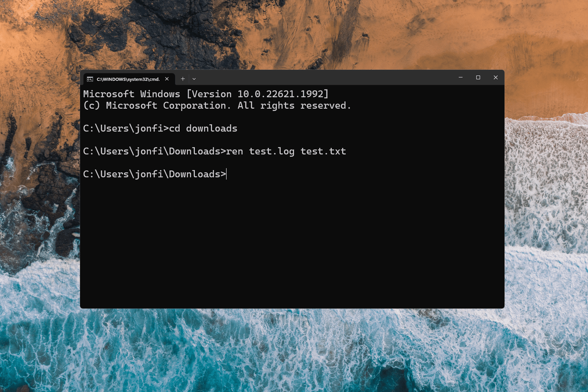The width and height of the screenshot is (588, 392).
Task: Click the Command Prompt icon in the tab
Action: pos(90,79)
